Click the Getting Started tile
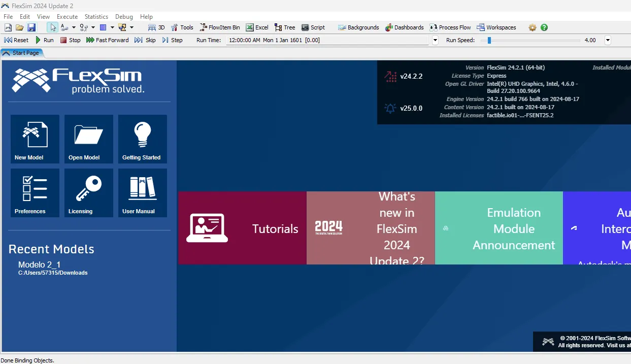 143,139
